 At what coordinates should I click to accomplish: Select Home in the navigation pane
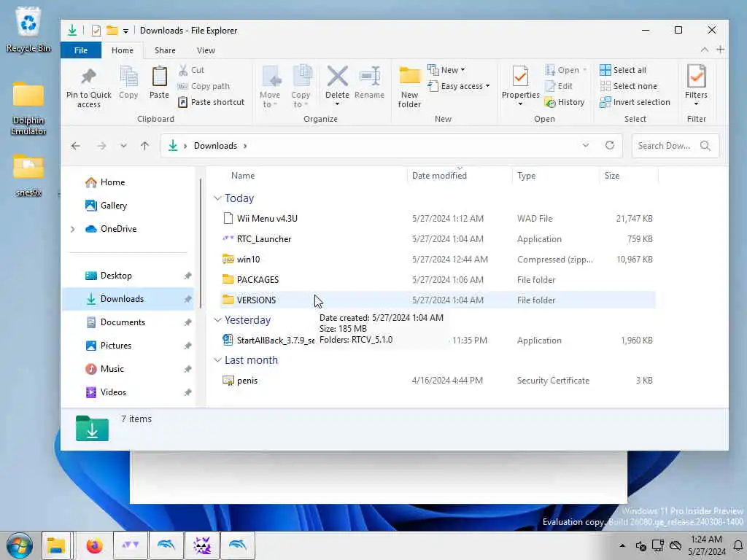tap(112, 182)
